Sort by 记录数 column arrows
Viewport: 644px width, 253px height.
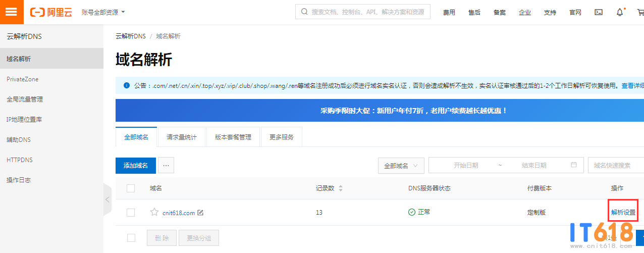click(340, 188)
